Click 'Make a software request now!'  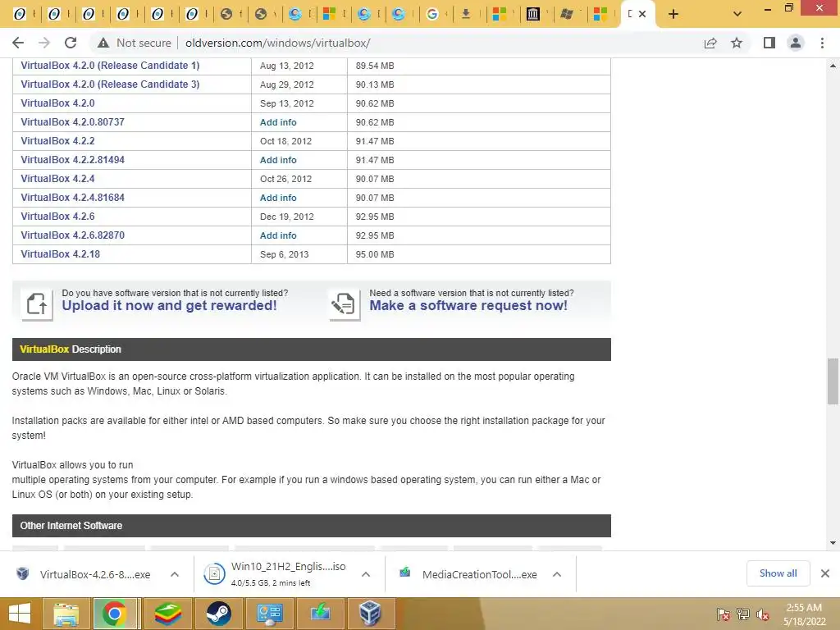coord(468,305)
